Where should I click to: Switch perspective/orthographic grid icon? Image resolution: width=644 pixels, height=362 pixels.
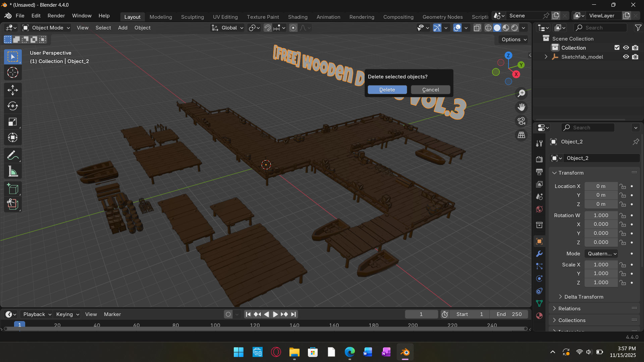point(521,135)
